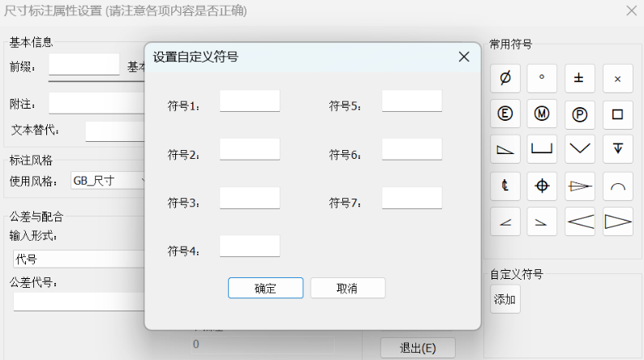Click the 退出(E) button
644x360 pixels.
pyautogui.click(x=418, y=348)
